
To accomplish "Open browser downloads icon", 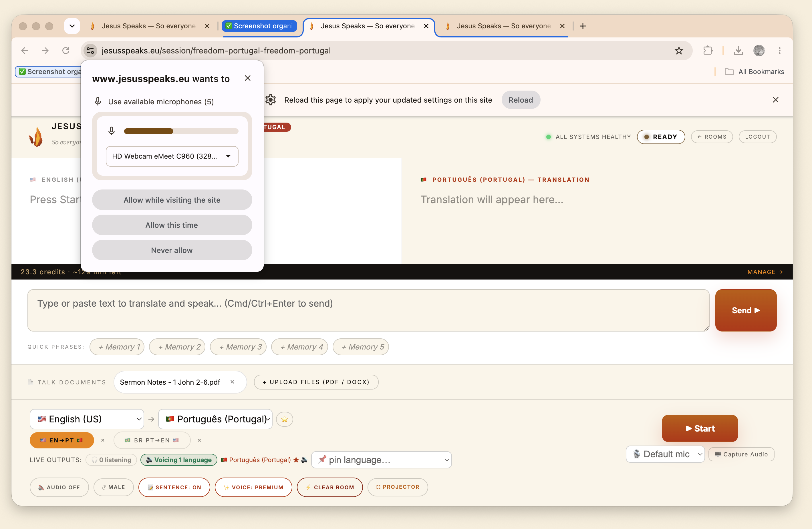I will tap(738, 51).
